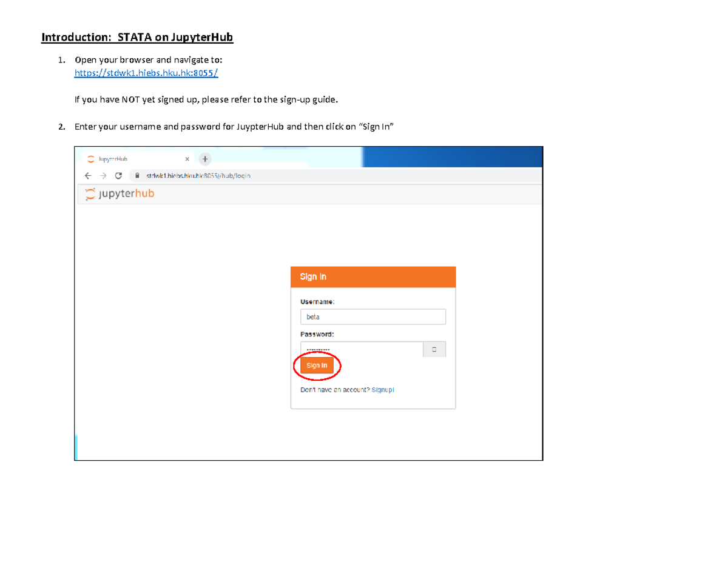The width and height of the screenshot is (728, 562).
Task: Open the stdwk1.hiebs.hku.hk:8055 hyperlink
Action: (146, 73)
